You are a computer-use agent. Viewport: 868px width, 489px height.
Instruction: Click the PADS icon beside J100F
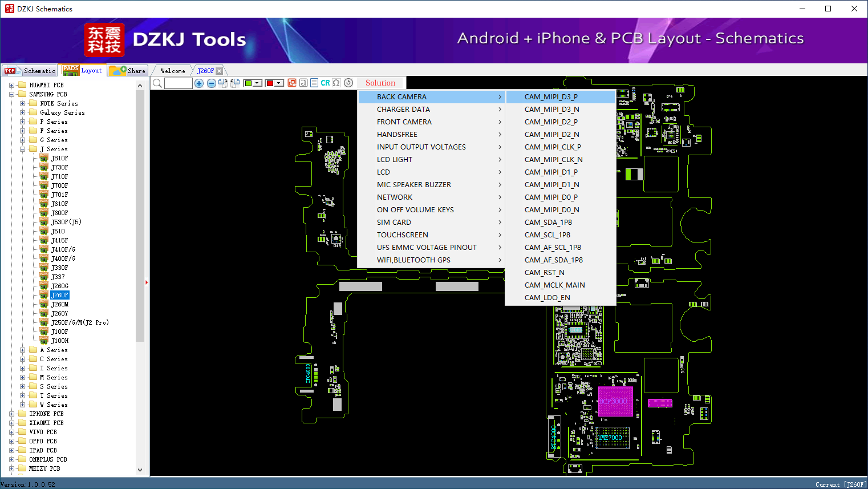(44, 332)
